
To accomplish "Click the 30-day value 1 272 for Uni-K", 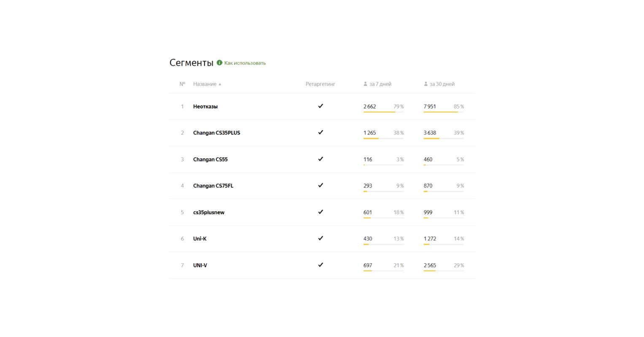I will pyautogui.click(x=430, y=239).
